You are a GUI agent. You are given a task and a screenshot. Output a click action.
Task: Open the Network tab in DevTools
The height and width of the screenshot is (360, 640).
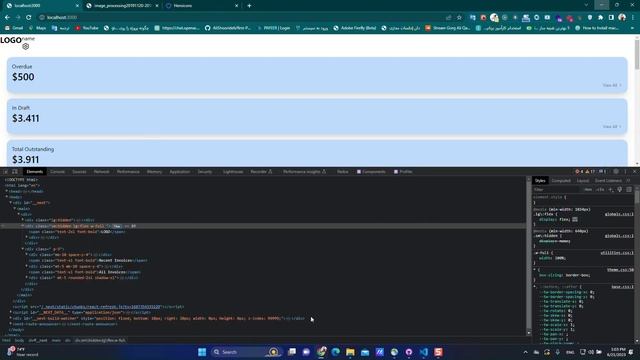[x=102, y=172]
